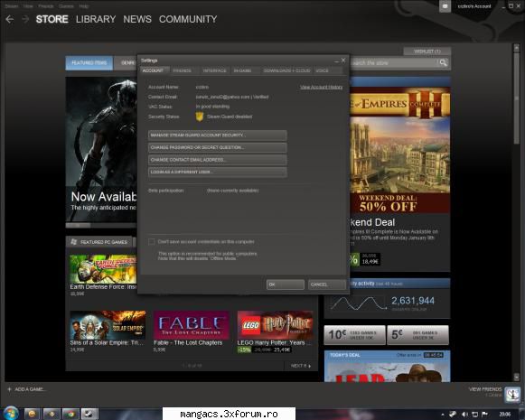Viewport: 525px width, 420px height.
Task: Browse games under 5 euro button
Action: click(417, 335)
